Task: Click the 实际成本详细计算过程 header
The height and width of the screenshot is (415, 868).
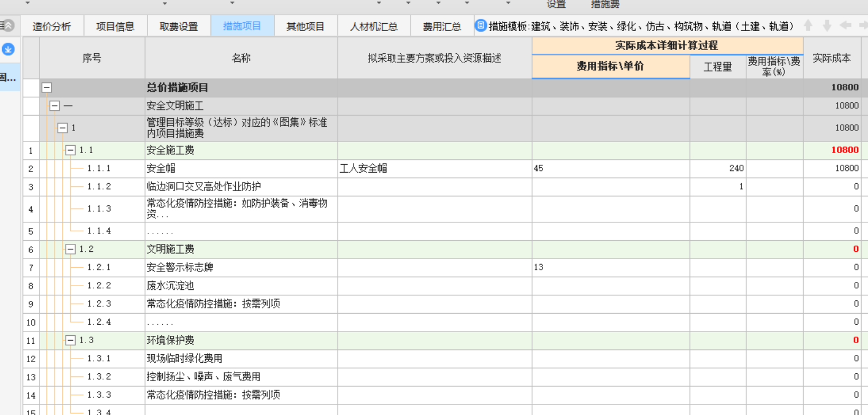Action: [x=667, y=46]
